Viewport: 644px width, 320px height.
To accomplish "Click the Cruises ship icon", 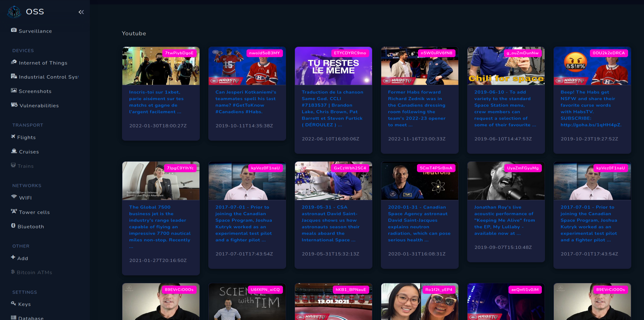I will tap(14, 151).
